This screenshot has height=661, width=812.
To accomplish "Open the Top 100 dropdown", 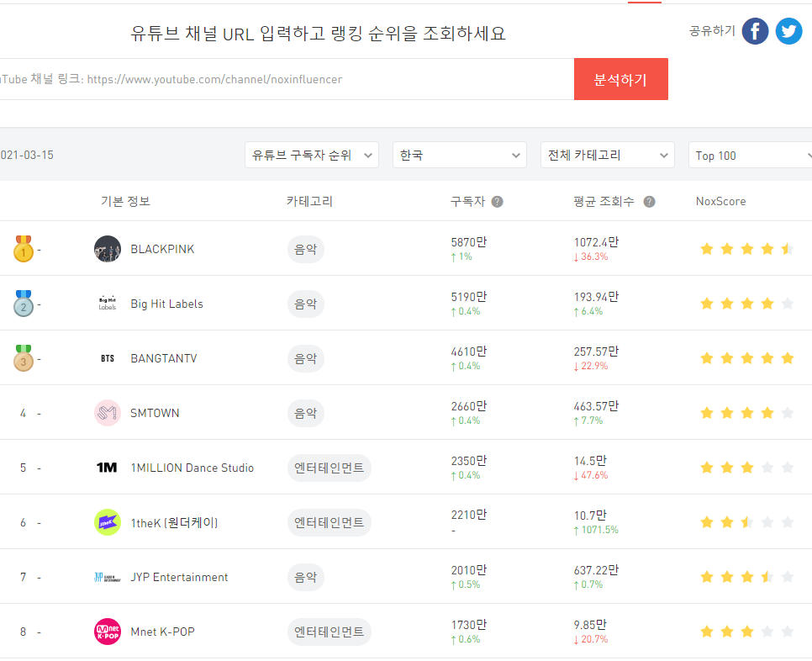I will click(x=751, y=155).
